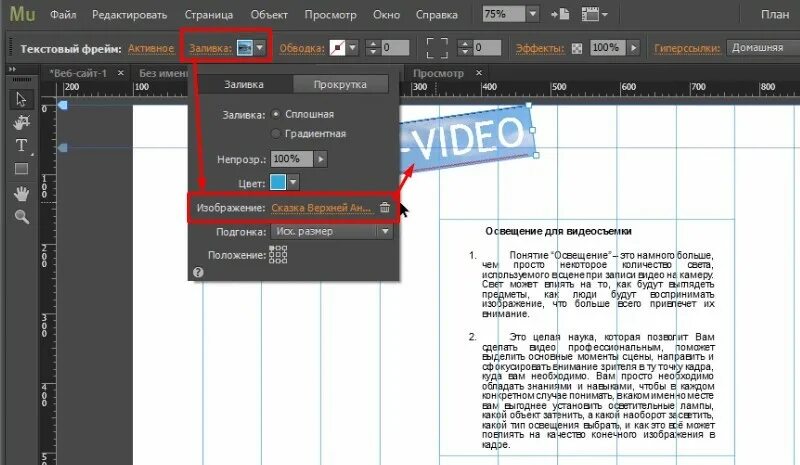Screen dimensions: 800x465
Task: Click the Adobe Muse Mu logo
Action: tap(23, 14)
